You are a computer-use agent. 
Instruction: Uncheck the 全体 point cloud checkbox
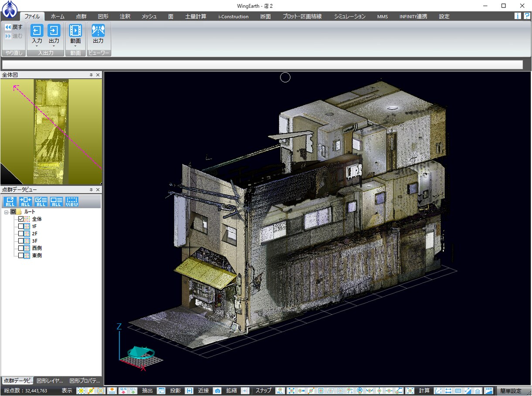coord(21,219)
